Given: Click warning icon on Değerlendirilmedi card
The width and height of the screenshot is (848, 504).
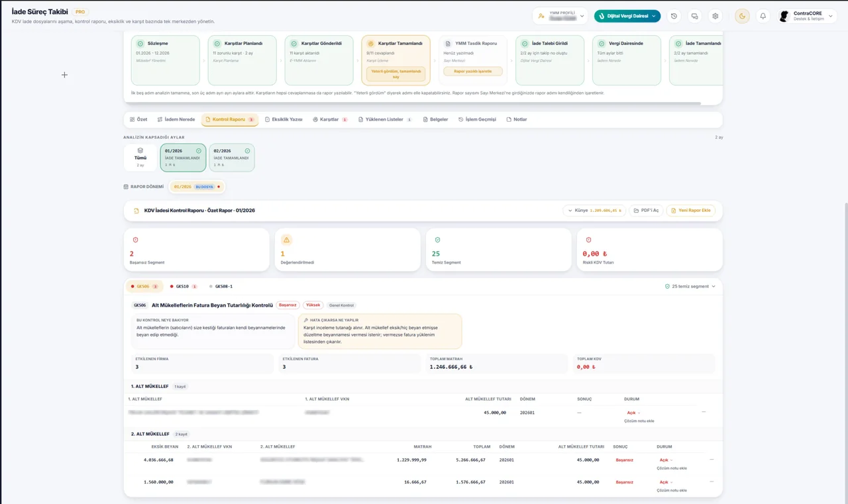Looking at the screenshot, I should tap(286, 240).
